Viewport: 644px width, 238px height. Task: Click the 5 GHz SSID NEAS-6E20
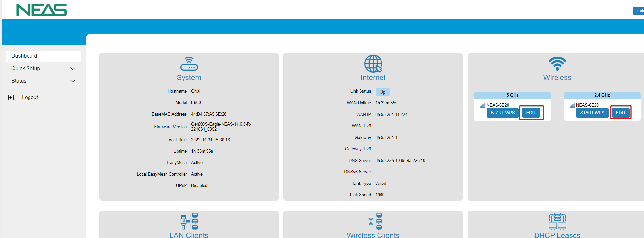(x=498, y=105)
